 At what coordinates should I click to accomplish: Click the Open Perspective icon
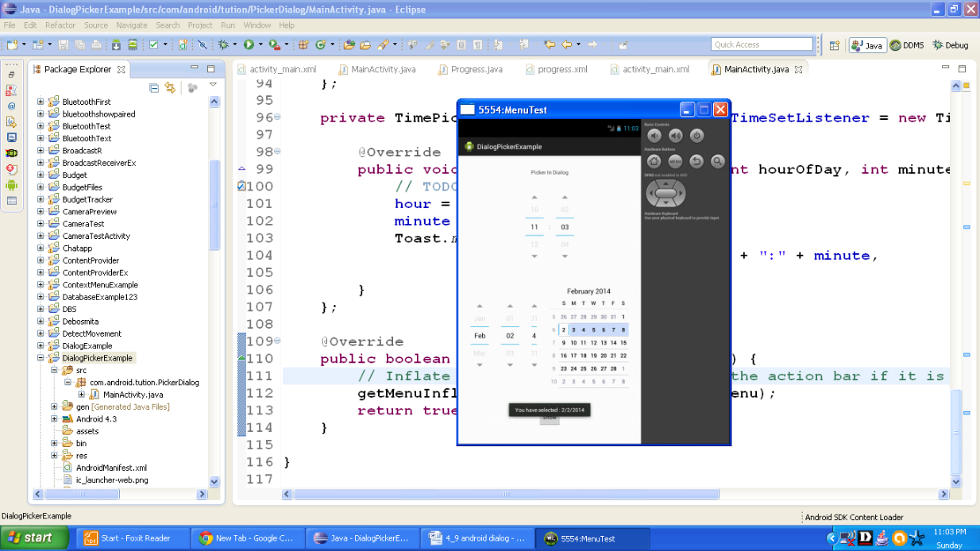point(834,45)
